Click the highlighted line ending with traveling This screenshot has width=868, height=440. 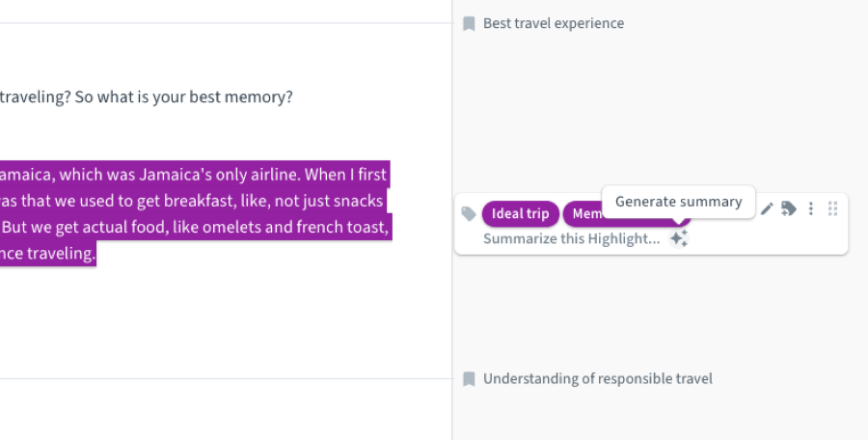pyautogui.click(x=48, y=255)
